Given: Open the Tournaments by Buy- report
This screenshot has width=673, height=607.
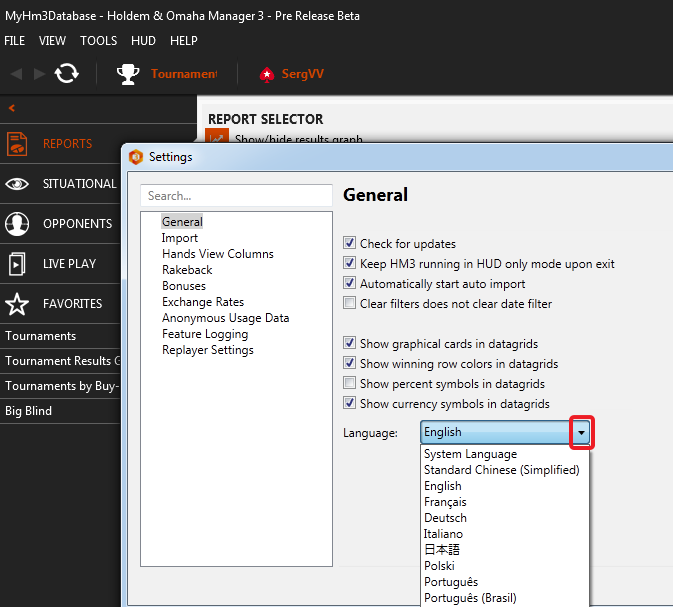Looking at the screenshot, I should [60, 385].
